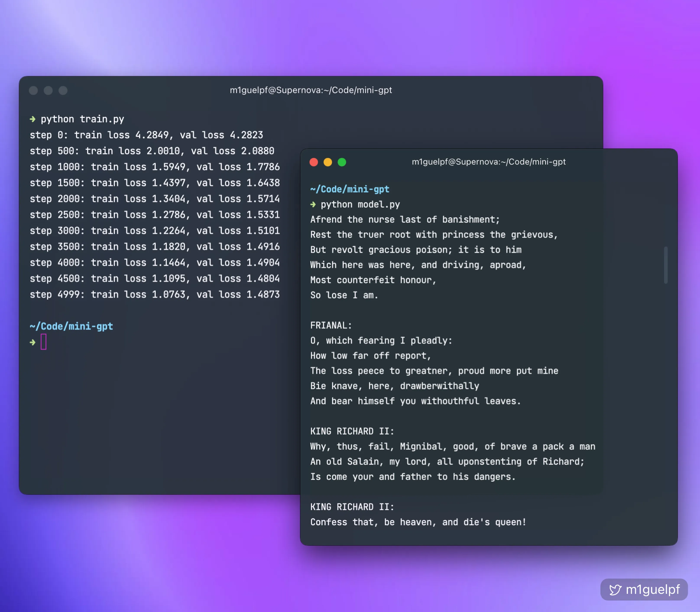Click the leftmost gray button of background terminal
The width and height of the screenshot is (700, 612).
[x=33, y=90]
